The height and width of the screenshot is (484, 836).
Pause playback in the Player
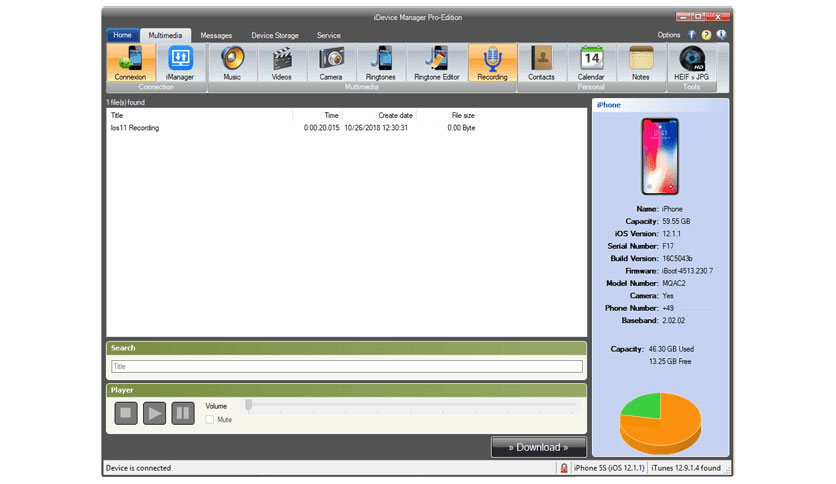point(183,413)
